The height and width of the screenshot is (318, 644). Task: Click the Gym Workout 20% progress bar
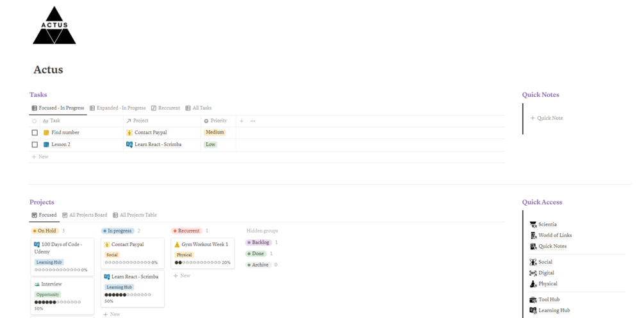pos(202,262)
